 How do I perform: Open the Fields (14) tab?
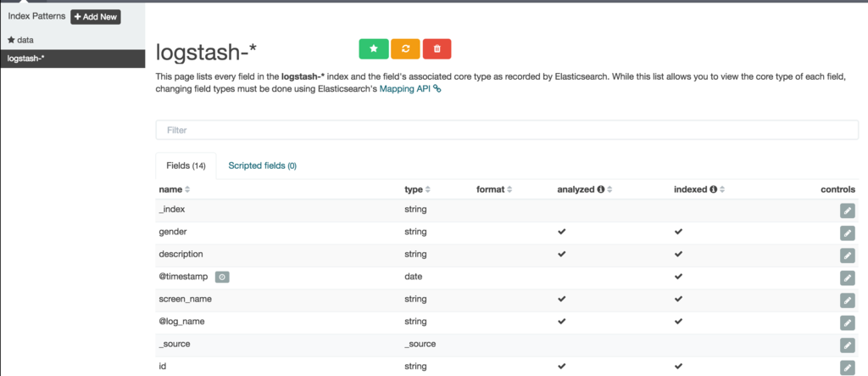(x=186, y=166)
